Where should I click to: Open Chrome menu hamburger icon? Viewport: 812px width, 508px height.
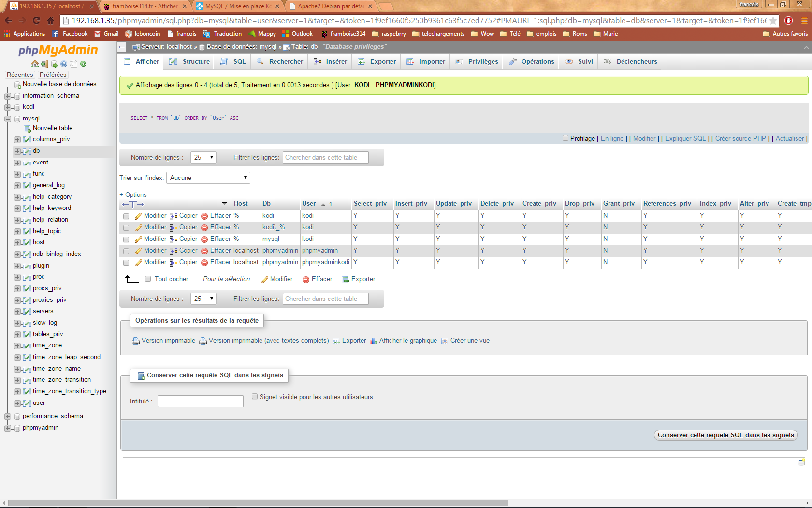[x=804, y=20]
